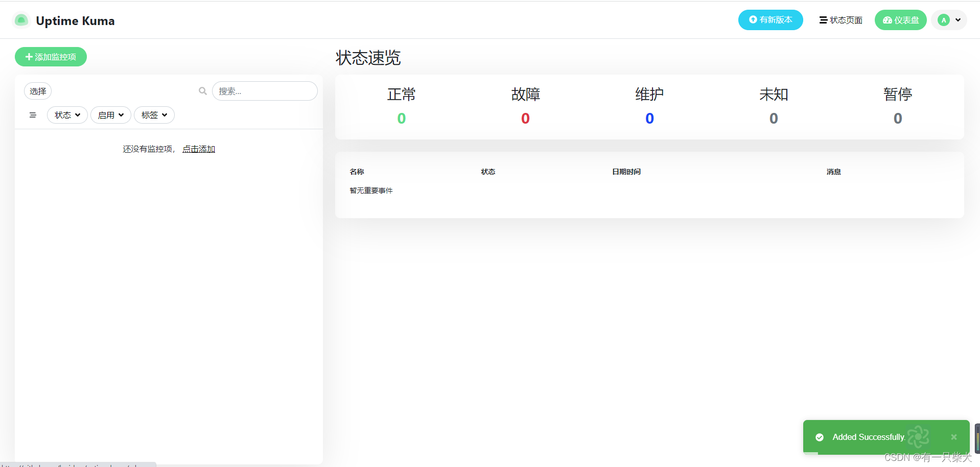
Task: Click the 正常 count value
Action: [402, 119]
